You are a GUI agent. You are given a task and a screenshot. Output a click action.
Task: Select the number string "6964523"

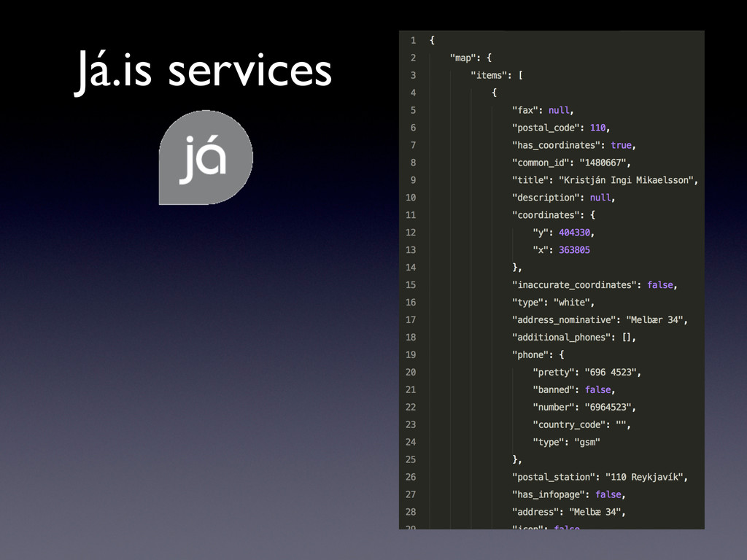coord(608,407)
